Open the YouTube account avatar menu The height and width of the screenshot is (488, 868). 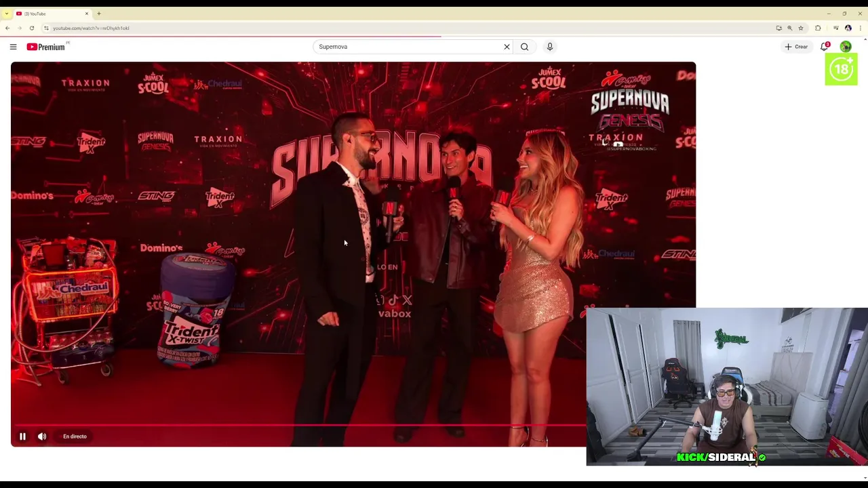pyautogui.click(x=846, y=47)
